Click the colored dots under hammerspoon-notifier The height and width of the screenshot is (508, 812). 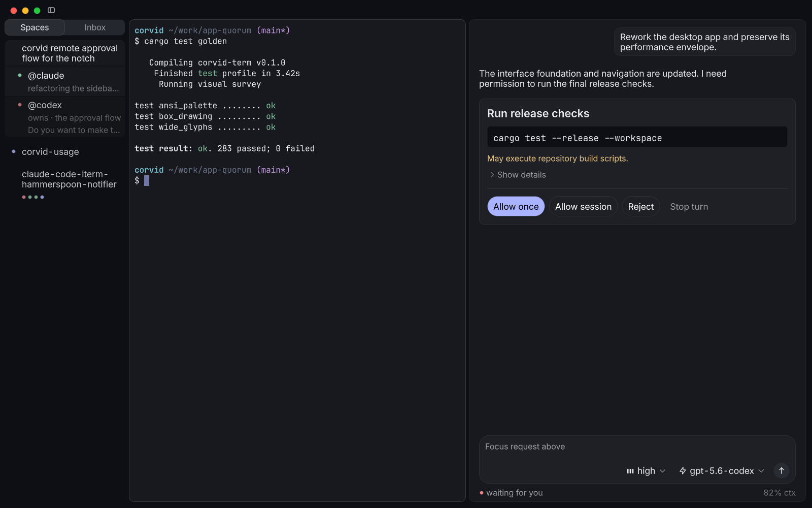tap(33, 197)
